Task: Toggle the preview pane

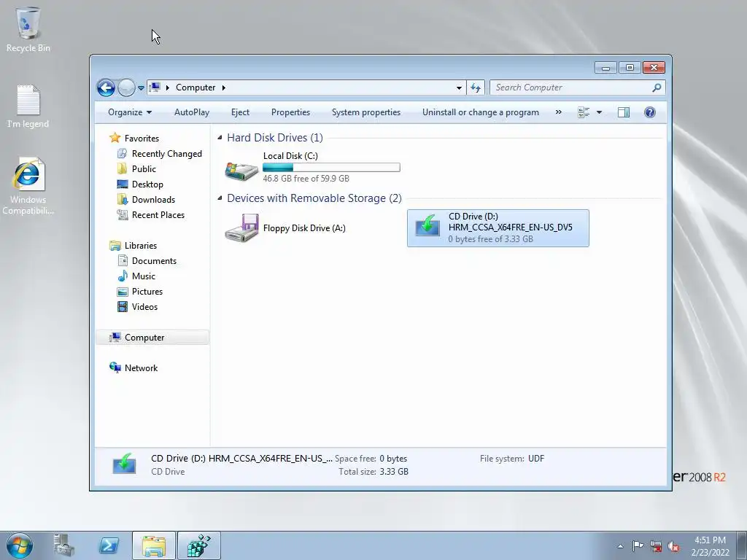Action: 624,112
